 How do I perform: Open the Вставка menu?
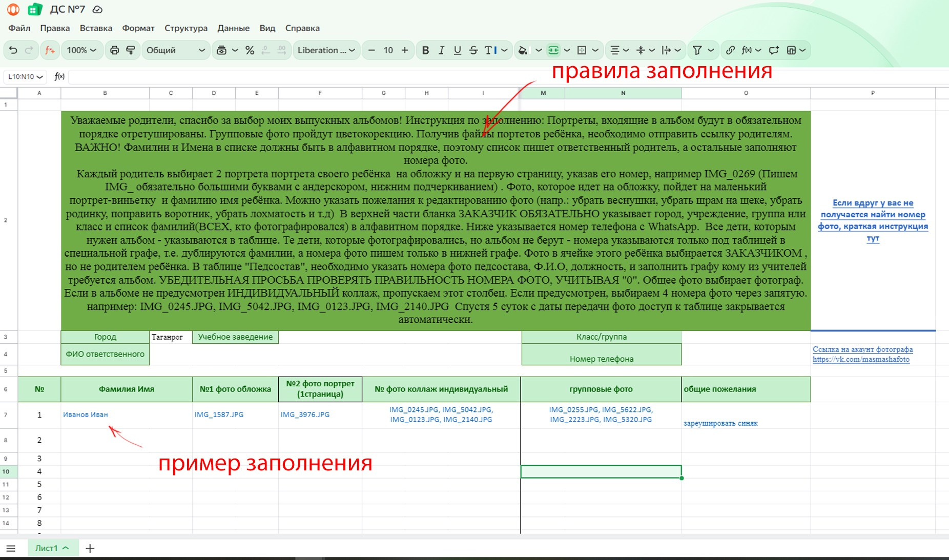[x=96, y=28]
